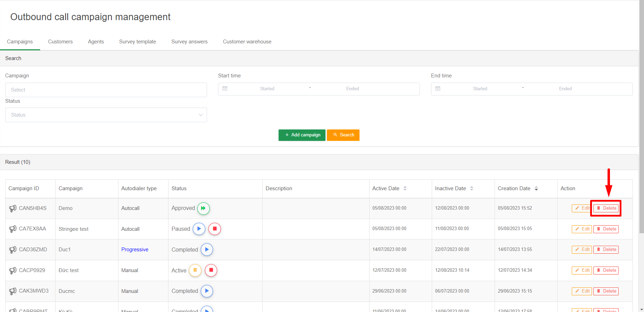Screen dimensions: 644x312
Task: Delete the Demo campaign row
Action: [x=606, y=208]
